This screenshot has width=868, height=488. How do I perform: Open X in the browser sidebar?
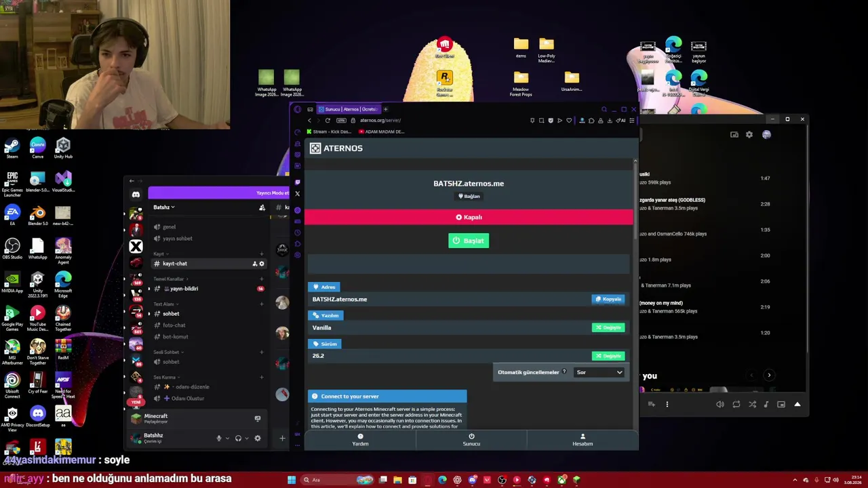[x=297, y=194]
